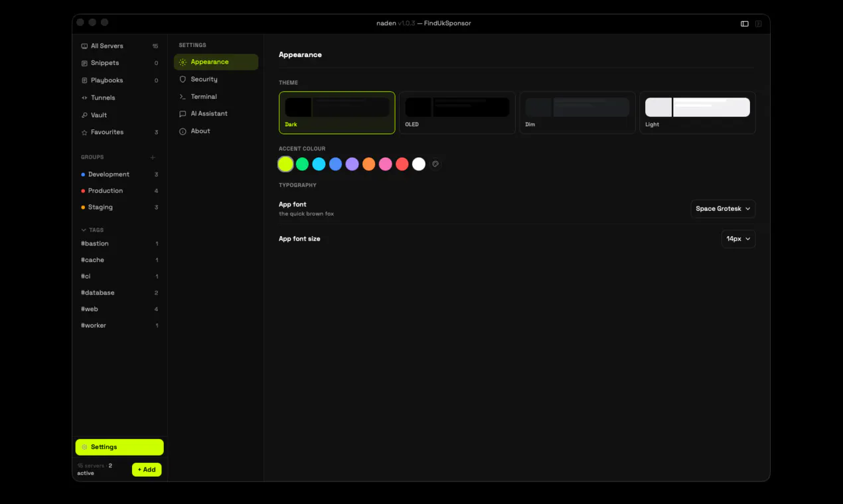This screenshot has height=504, width=843.
Task: Filter by the #cache tag
Action: (x=119, y=260)
